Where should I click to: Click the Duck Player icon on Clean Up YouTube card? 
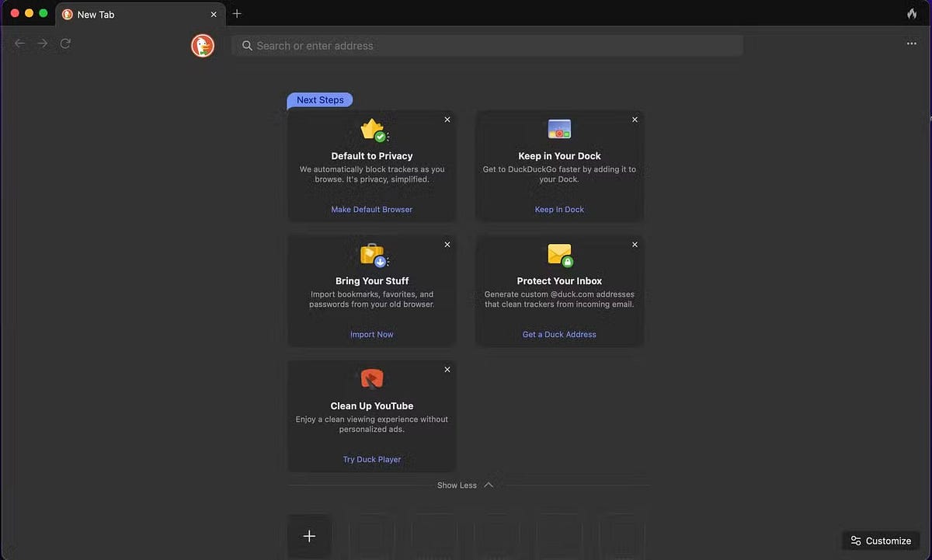[371, 378]
